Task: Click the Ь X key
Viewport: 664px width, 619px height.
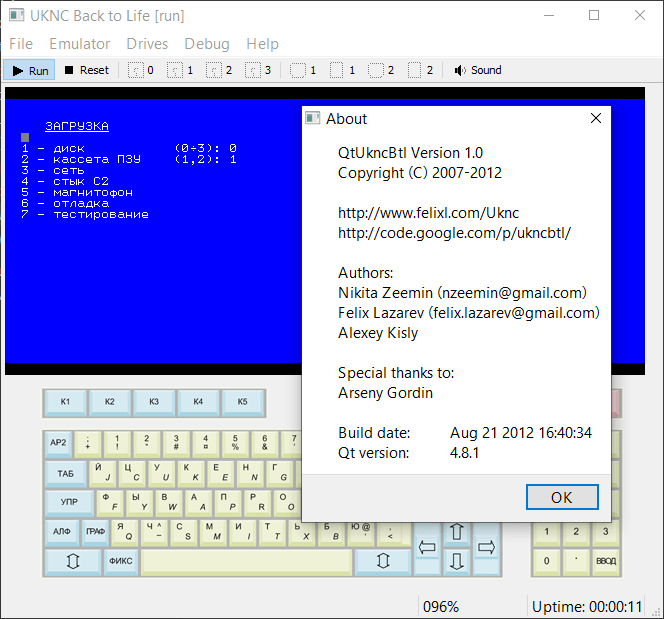Action: tap(302, 532)
